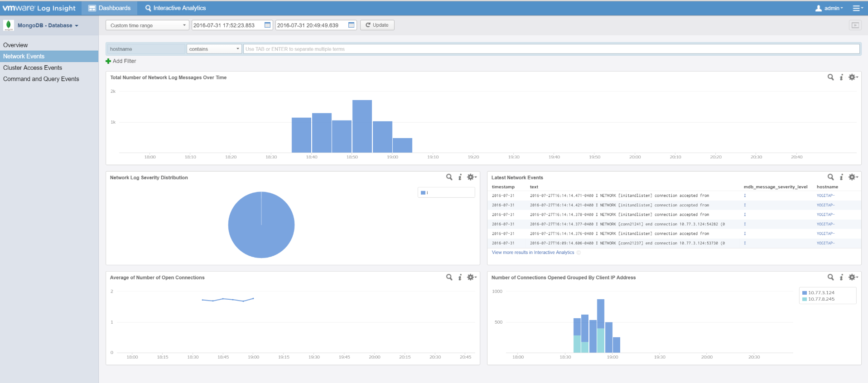Viewport: 868px width, 383px height.
Task: Open the contains operator dropdown
Action: pyautogui.click(x=214, y=49)
